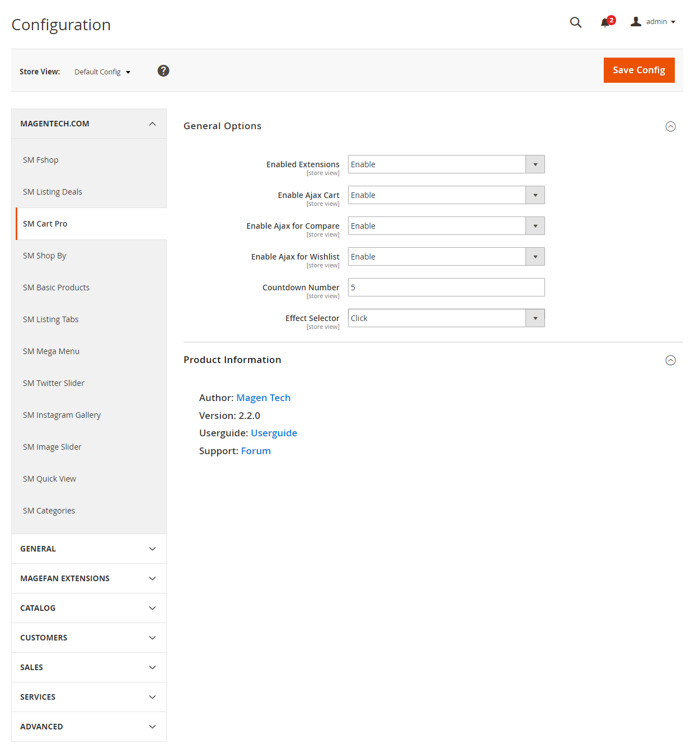This screenshot has width=700, height=754.
Task: Follow the Magen Tech author link
Action: click(x=264, y=398)
